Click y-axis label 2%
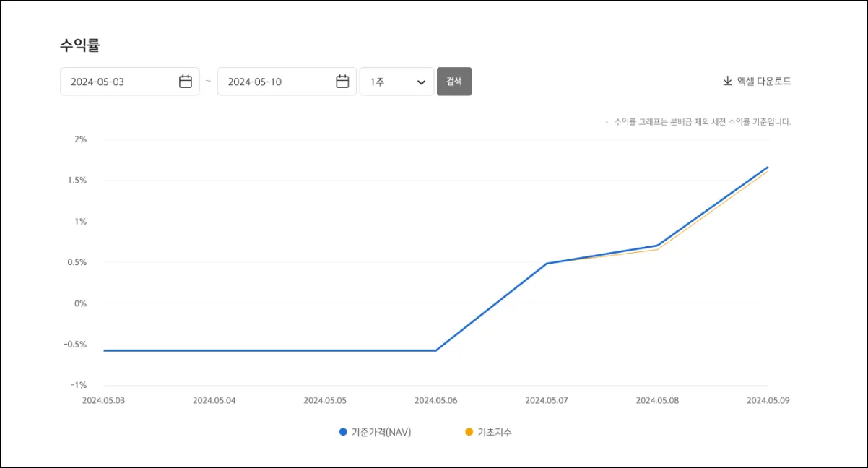Viewport: 868px width, 468px height. click(x=80, y=139)
